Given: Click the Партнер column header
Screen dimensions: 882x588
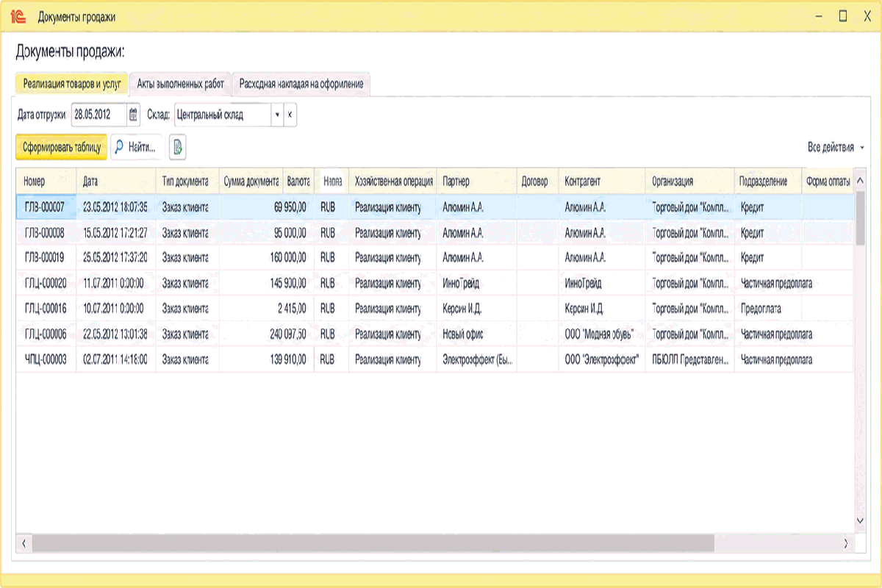Looking at the screenshot, I should (x=476, y=181).
